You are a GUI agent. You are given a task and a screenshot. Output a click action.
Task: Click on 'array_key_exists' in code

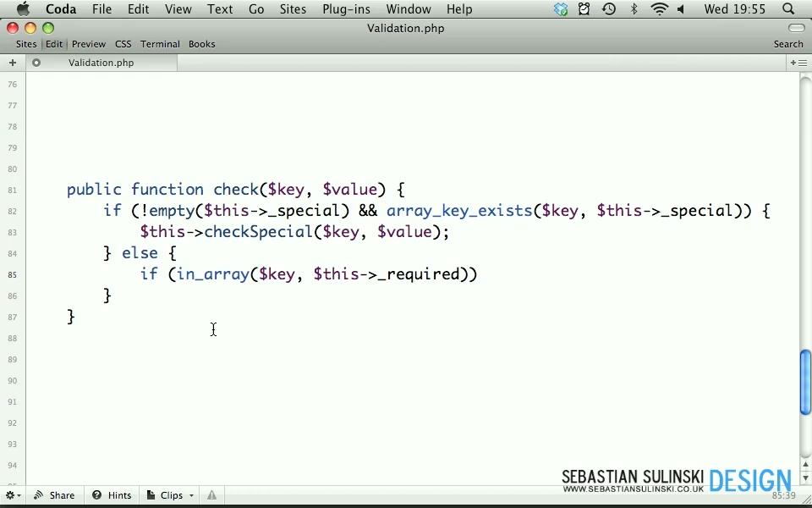[459, 211]
